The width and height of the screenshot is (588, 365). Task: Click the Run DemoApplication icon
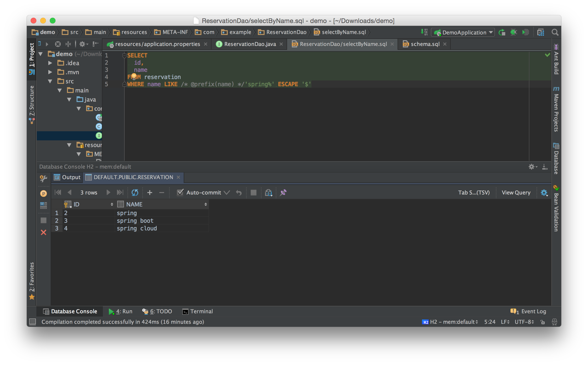point(502,32)
